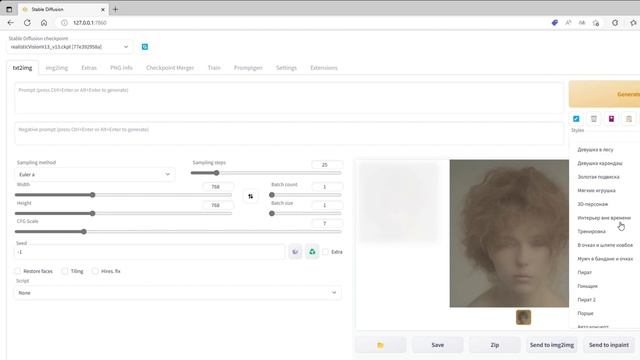The width and height of the screenshot is (640, 360).
Task: Click the Batch count slider
Action: click(x=305, y=195)
